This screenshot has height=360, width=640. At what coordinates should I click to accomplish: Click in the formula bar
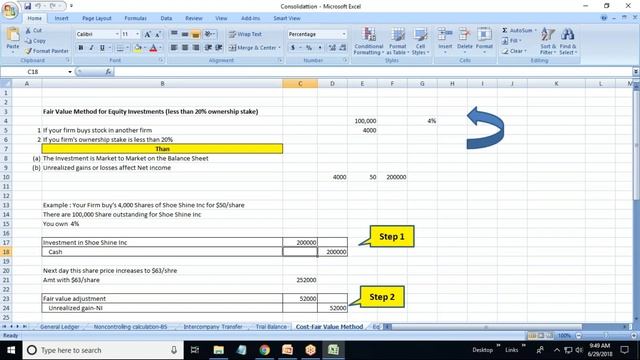click(372, 72)
